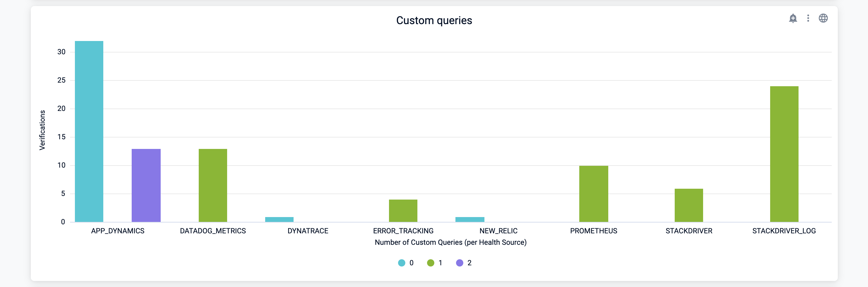Select the tall green STACKDRIVER_LOG bar

784,154
